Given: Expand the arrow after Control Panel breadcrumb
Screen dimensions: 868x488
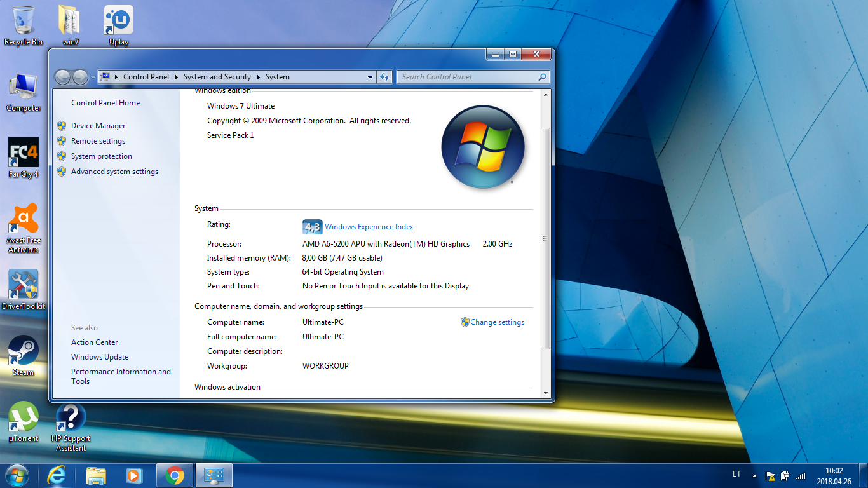Looking at the screenshot, I should point(177,77).
